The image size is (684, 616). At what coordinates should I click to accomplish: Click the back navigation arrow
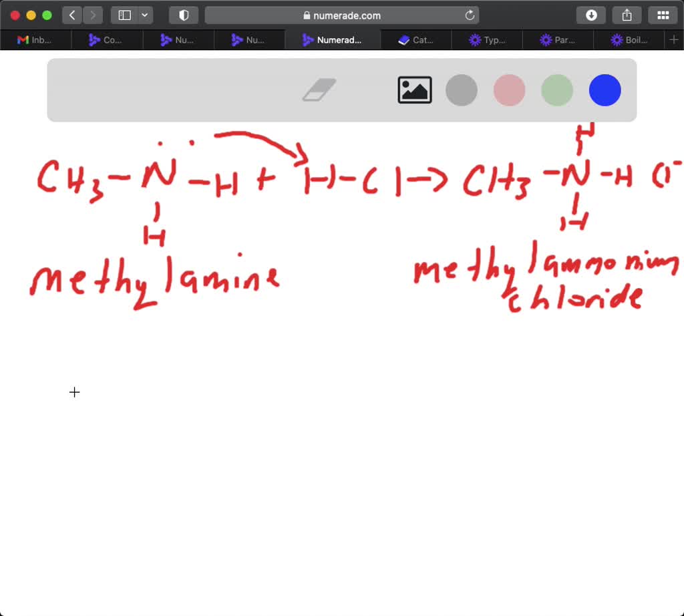(71, 15)
